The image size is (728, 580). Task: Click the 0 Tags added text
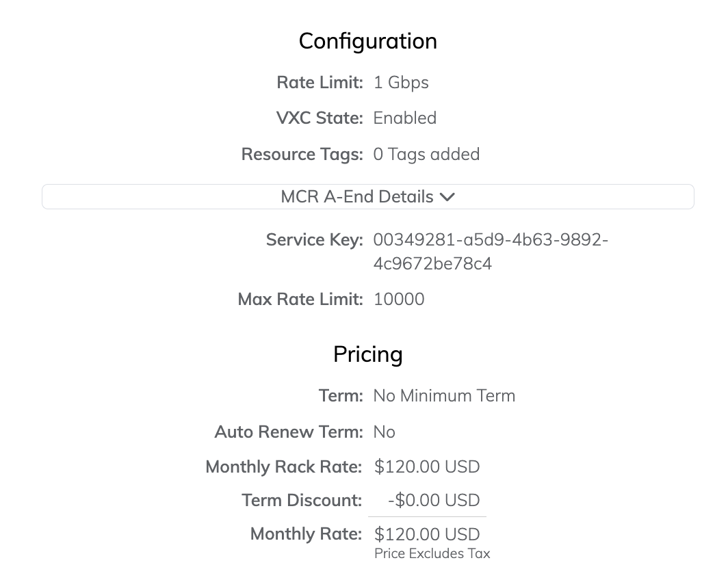point(426,155)
